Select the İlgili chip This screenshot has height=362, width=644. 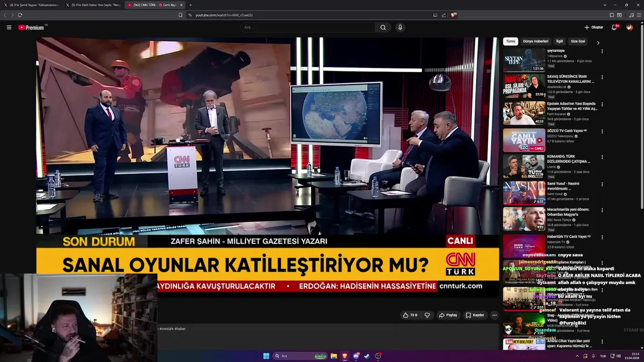click(559, 41)
